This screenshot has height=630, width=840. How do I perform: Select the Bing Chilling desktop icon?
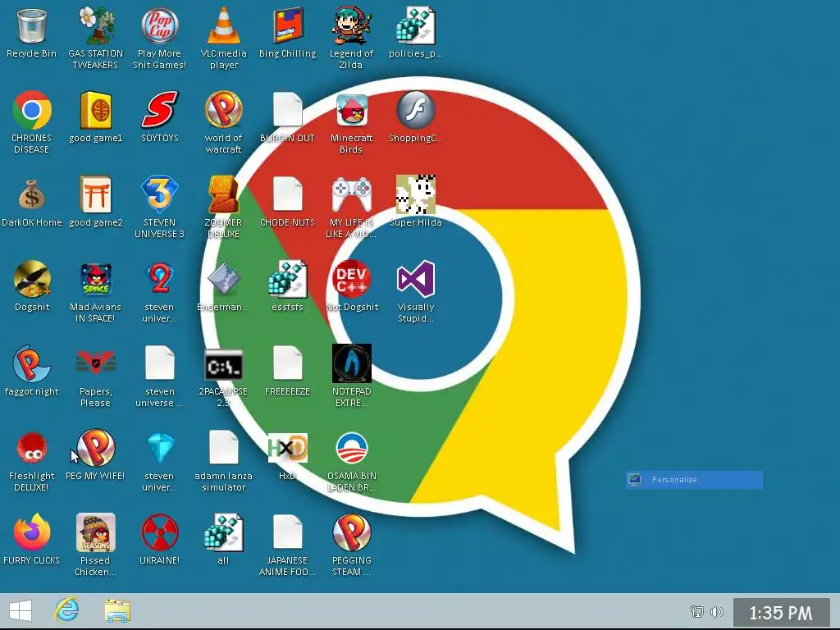point(288,25)
